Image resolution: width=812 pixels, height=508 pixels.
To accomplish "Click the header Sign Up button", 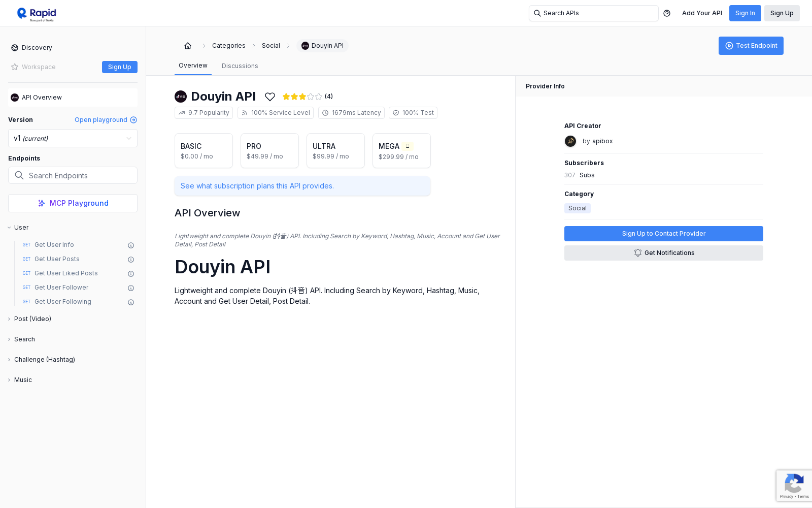I will [782, 13].
